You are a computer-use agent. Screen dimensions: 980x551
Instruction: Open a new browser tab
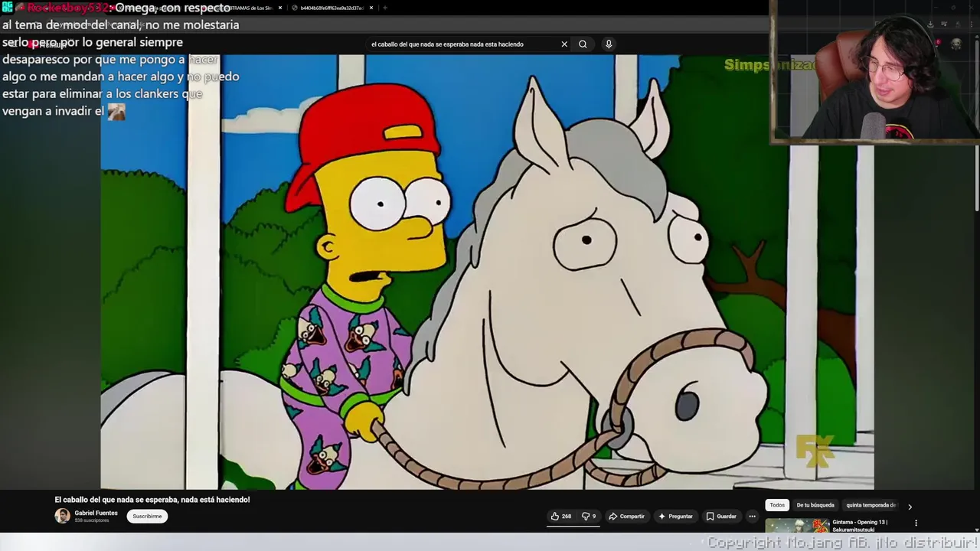(384, 8)
